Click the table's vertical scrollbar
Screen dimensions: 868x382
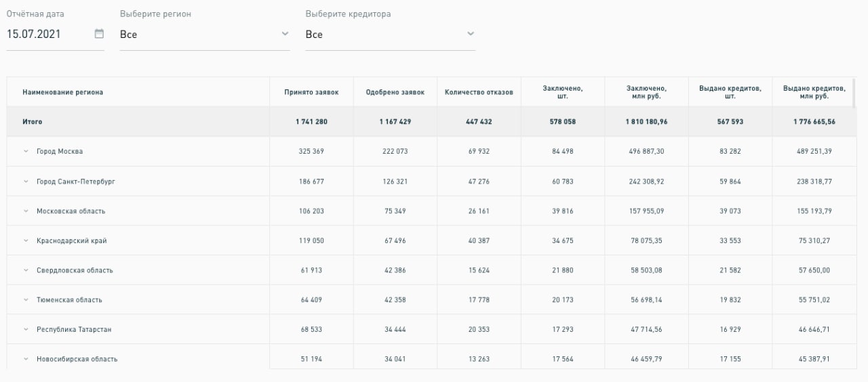point(854,95)
